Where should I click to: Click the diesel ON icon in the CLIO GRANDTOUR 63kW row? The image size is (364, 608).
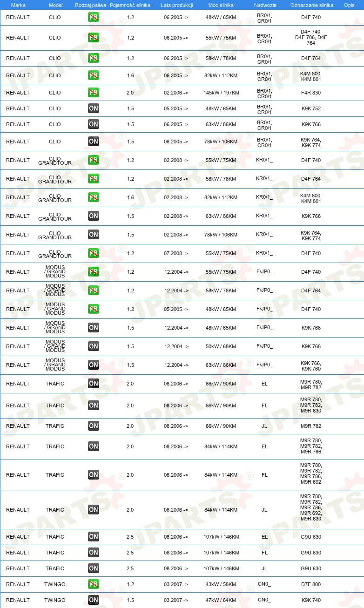[94, 216]
